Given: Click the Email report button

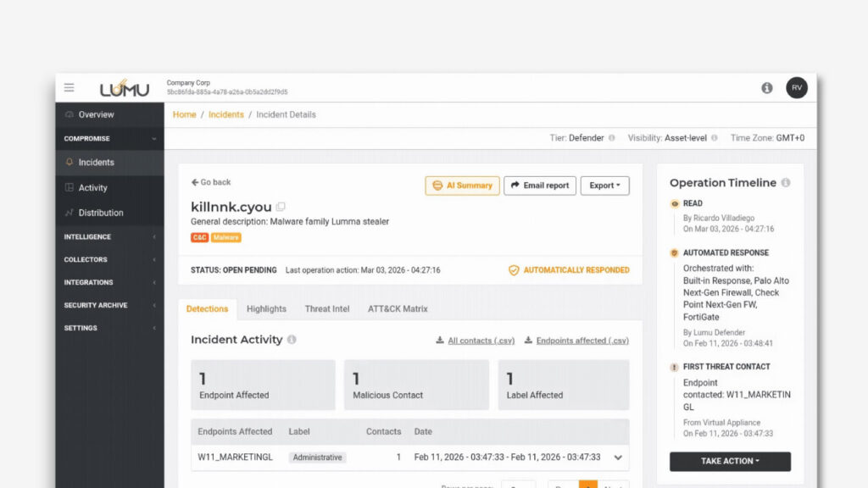Looking at the screenshot, I should pyautogui.click(x=540, y=186).
